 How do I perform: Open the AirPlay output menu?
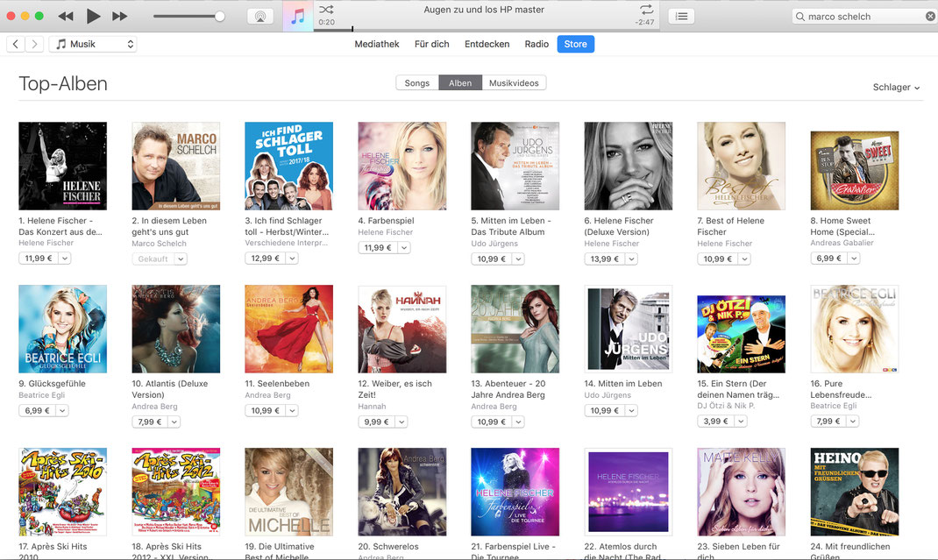point(260,16)
